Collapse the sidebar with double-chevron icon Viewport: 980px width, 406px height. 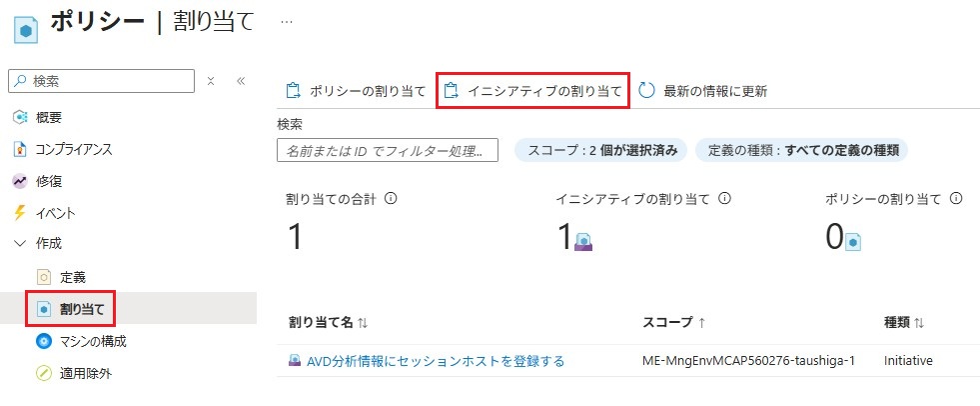tap(241, 81)
